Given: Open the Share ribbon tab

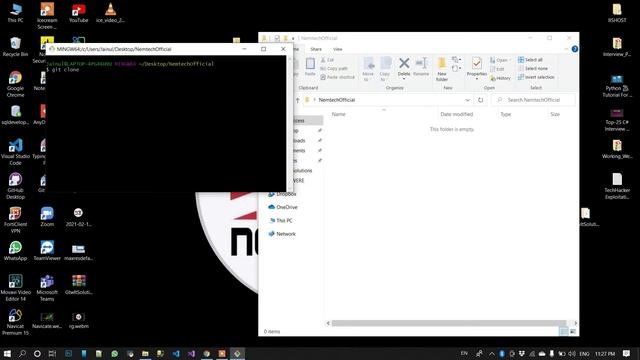Looking at the screenshot, I should coord(316,49).
